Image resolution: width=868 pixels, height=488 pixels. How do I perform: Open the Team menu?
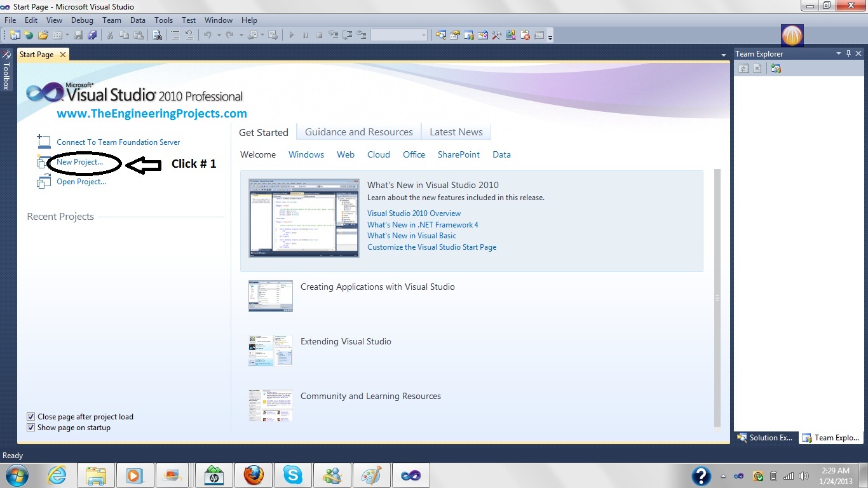tap(112, 20)
